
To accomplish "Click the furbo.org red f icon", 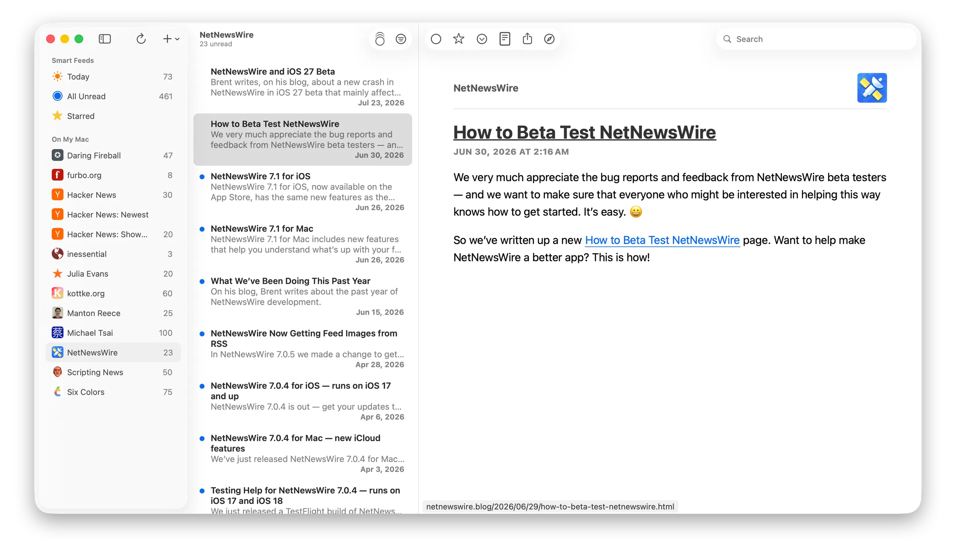I will (57, 175).
